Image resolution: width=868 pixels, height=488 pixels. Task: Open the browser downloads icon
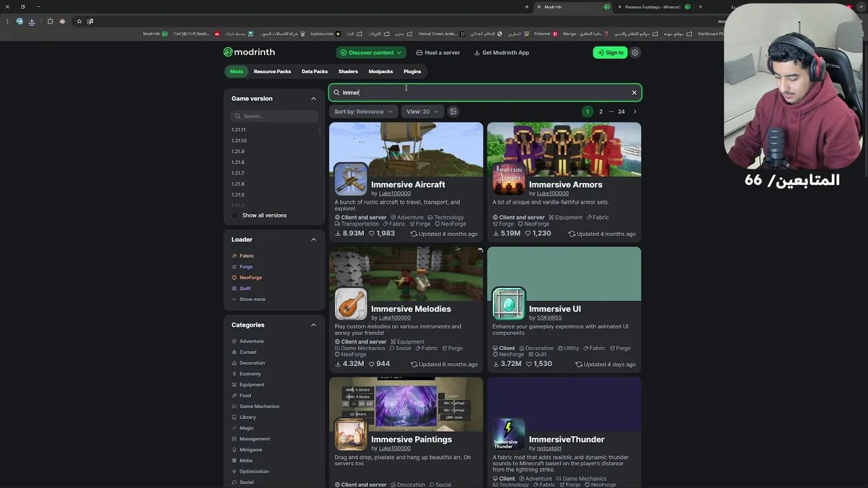31,21
